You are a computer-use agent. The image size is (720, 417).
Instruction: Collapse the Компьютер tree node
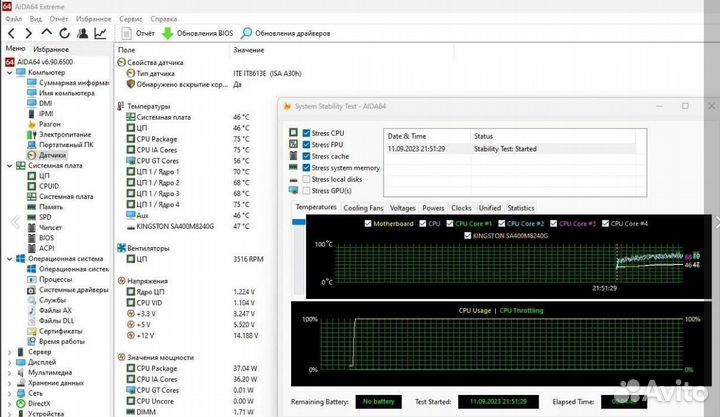[9, 73]
